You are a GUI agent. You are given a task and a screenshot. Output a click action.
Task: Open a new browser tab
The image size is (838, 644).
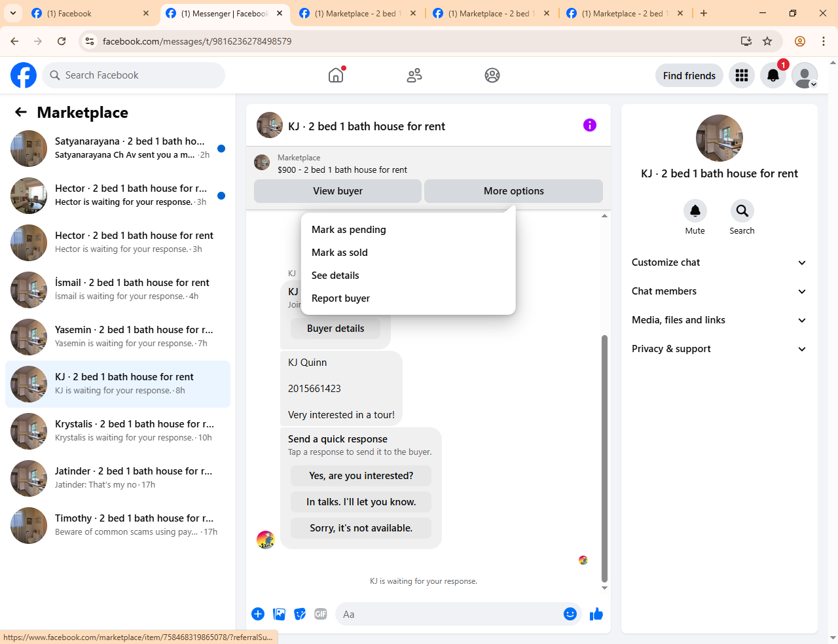coord(704,13)
